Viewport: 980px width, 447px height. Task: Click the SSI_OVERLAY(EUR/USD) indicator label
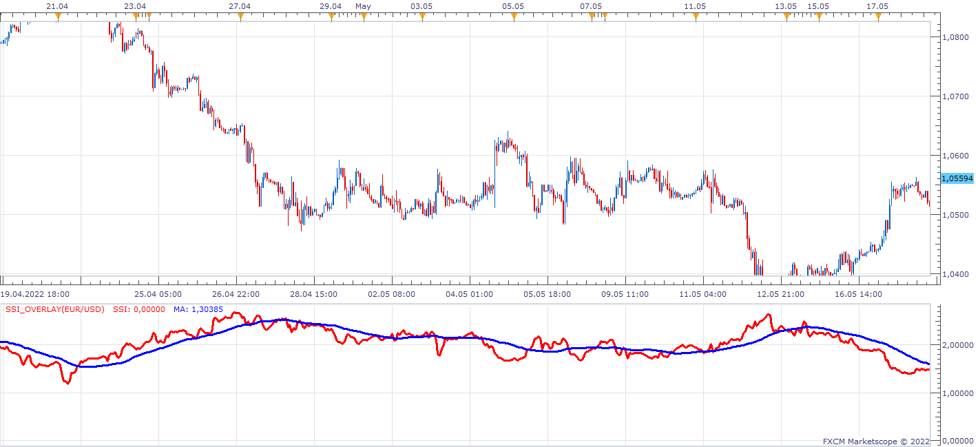tap(55, 309)
